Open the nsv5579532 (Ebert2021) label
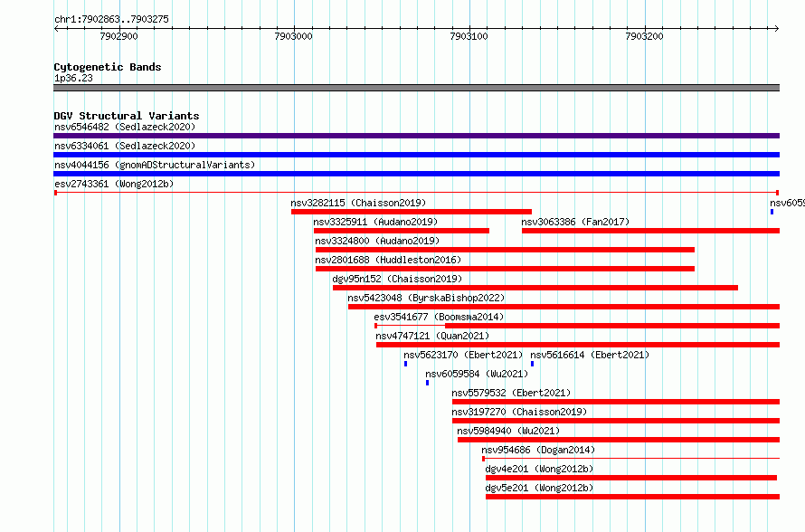This screenshot has height=532, width=805. point(511,393)
